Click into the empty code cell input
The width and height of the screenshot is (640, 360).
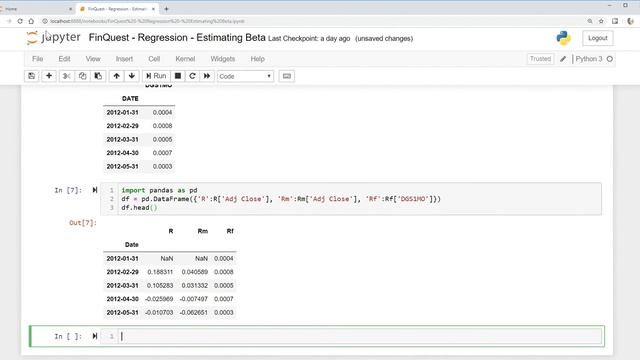tap(360, 336)
